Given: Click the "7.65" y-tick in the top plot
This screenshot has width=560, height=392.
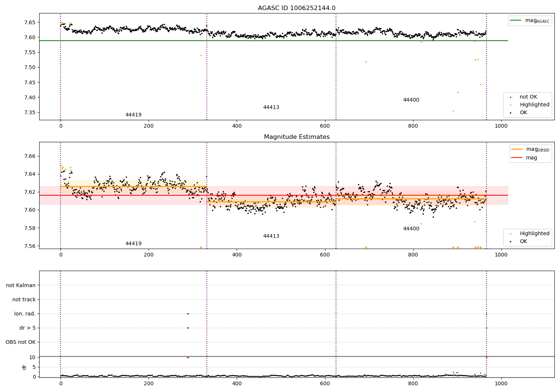Looking at the screenshot, I should [x=29, y=22].
